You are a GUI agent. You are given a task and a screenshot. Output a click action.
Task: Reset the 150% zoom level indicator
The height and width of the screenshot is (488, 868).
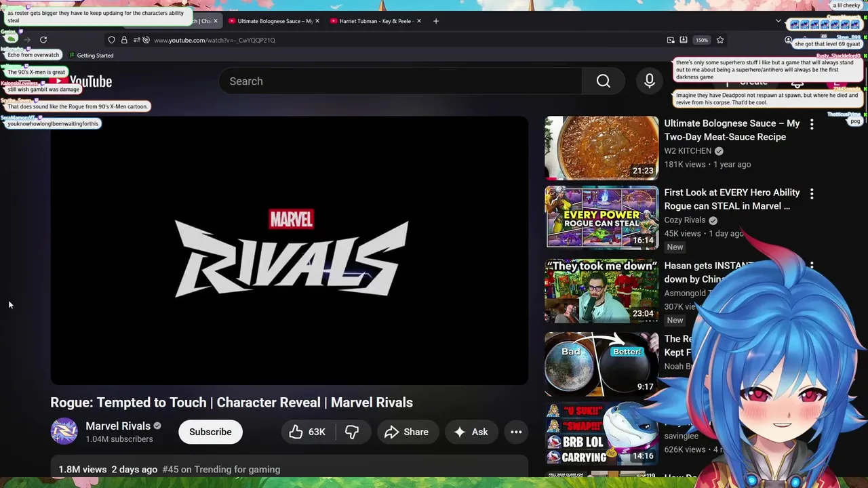[702, 40]
